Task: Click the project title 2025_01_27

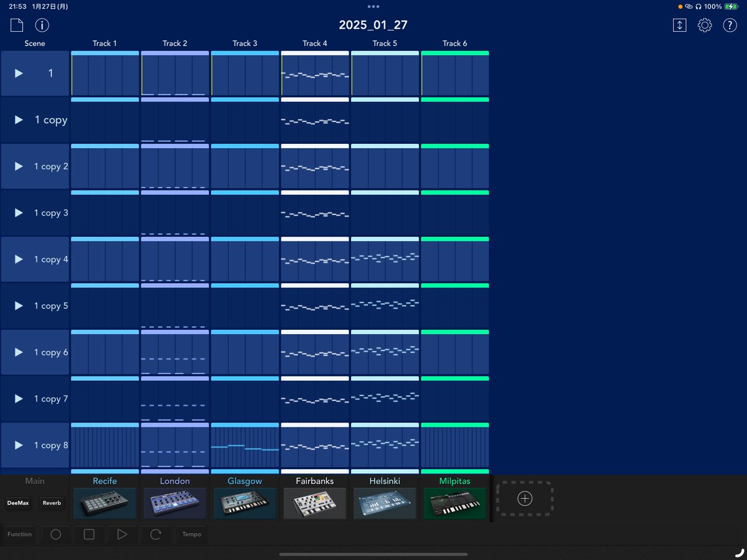Action: 373,26
